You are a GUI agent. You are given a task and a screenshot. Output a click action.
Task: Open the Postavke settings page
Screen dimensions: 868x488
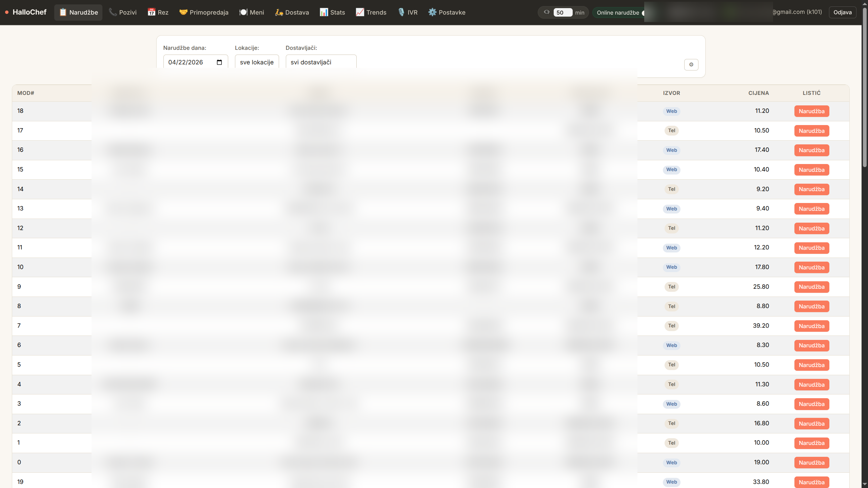click(x=447, y=13)
